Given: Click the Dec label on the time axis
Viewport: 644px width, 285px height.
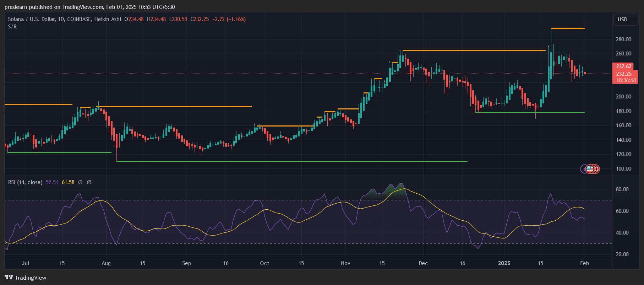Looking at the screenshot, I should coord(423,263).
